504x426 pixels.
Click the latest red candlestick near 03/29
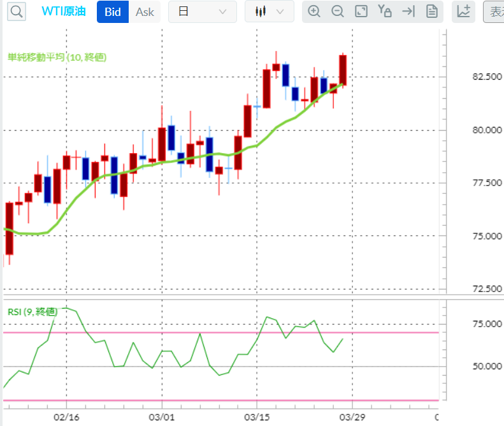(343, 70)
